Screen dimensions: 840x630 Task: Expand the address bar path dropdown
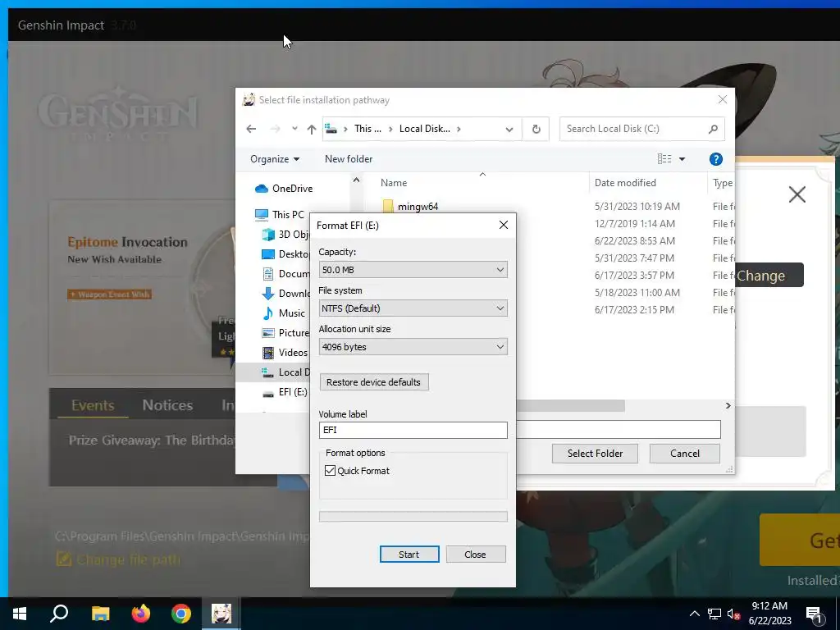509,129
